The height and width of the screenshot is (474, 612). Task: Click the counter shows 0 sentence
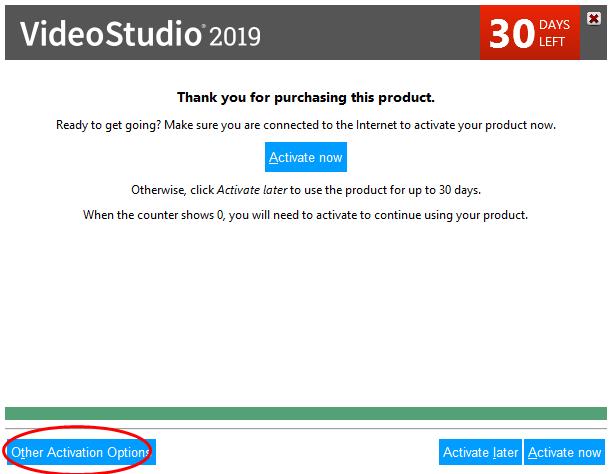[x=306, y=215]
